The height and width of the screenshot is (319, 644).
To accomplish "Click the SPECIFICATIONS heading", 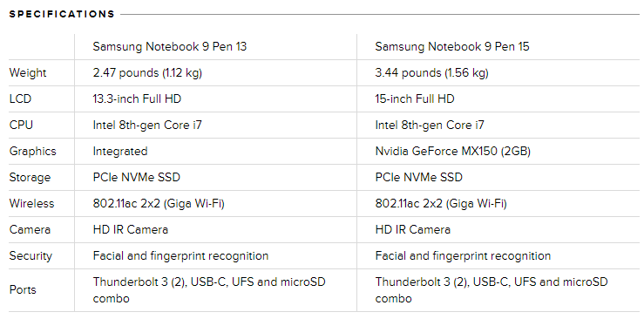I will click(62, 14).
